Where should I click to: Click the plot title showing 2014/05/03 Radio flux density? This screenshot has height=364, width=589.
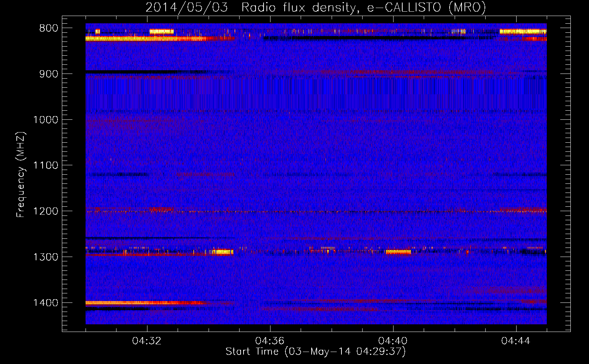pos(316,8)
